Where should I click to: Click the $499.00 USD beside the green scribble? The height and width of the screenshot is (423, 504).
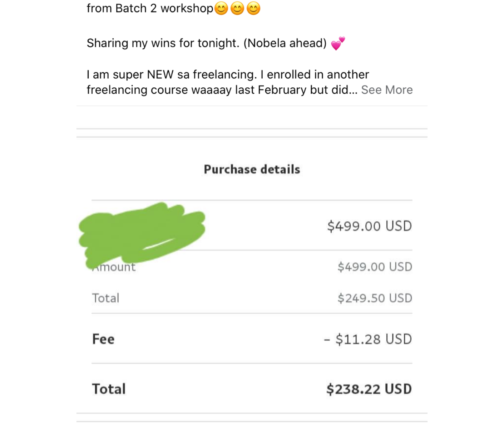tap(370, 226)
